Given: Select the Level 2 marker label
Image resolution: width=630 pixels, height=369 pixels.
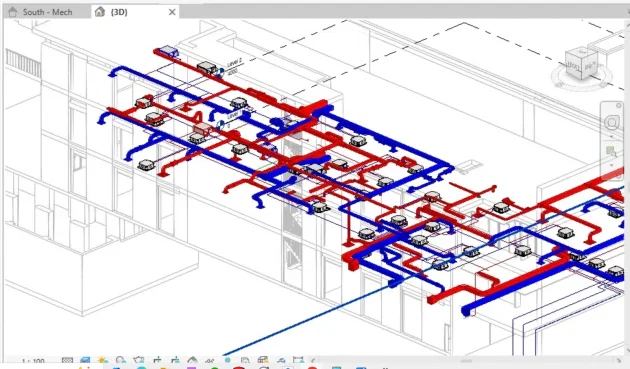Looking at the screenshot, I should tap(235, 62).
